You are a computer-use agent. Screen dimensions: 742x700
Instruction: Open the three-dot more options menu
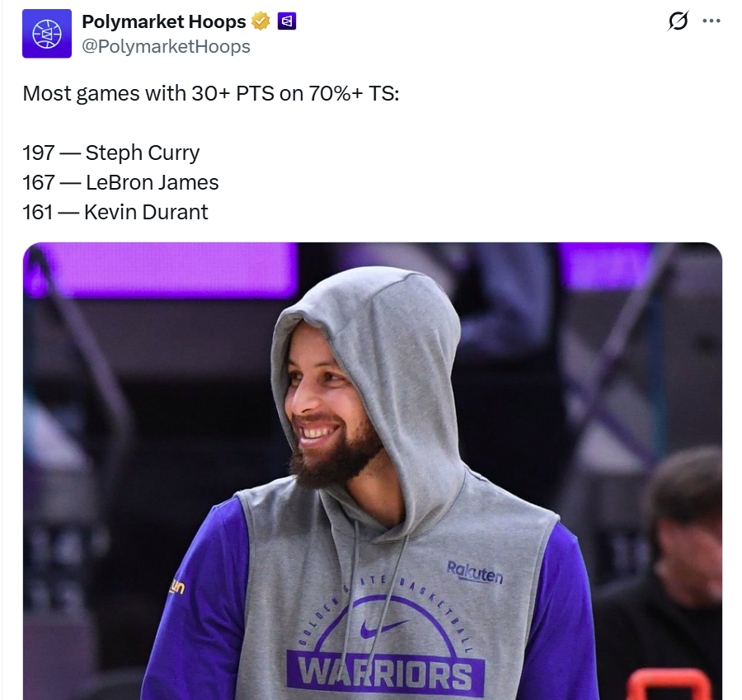[711, 21]
